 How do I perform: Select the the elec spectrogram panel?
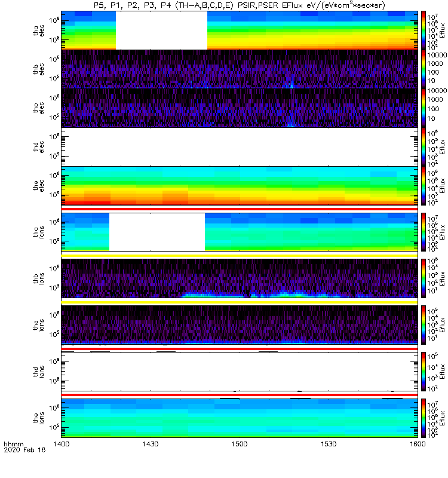tap(239, 186)
